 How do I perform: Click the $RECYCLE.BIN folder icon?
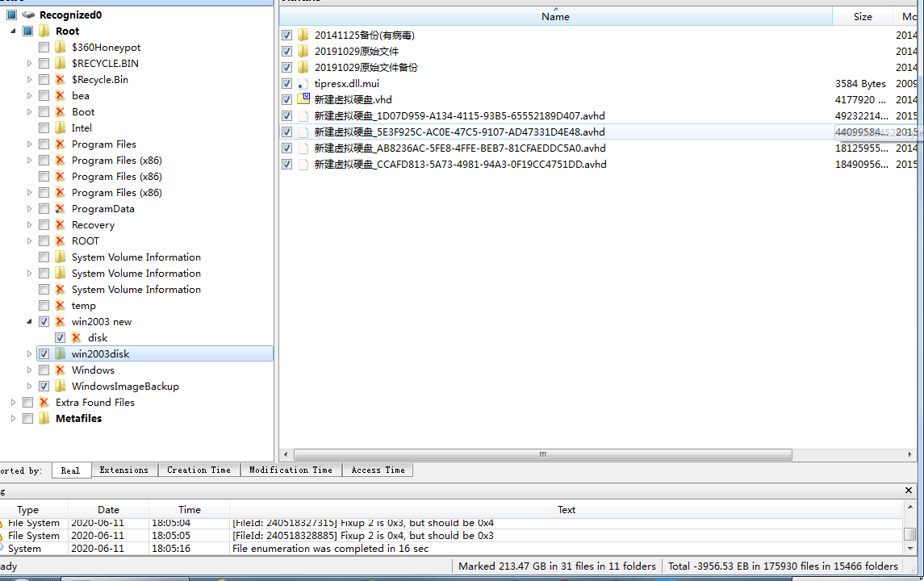60,63
